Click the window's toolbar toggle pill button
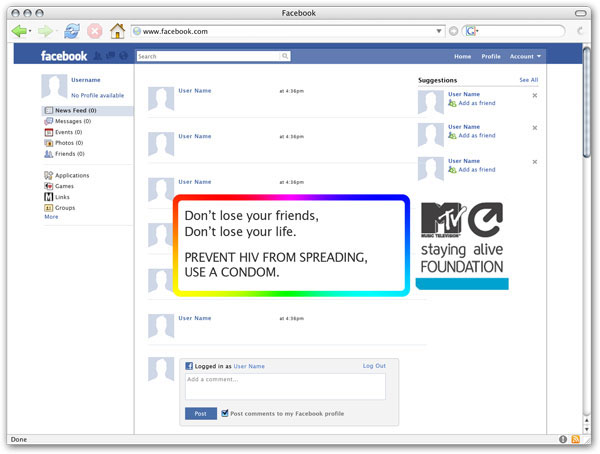 580,13
